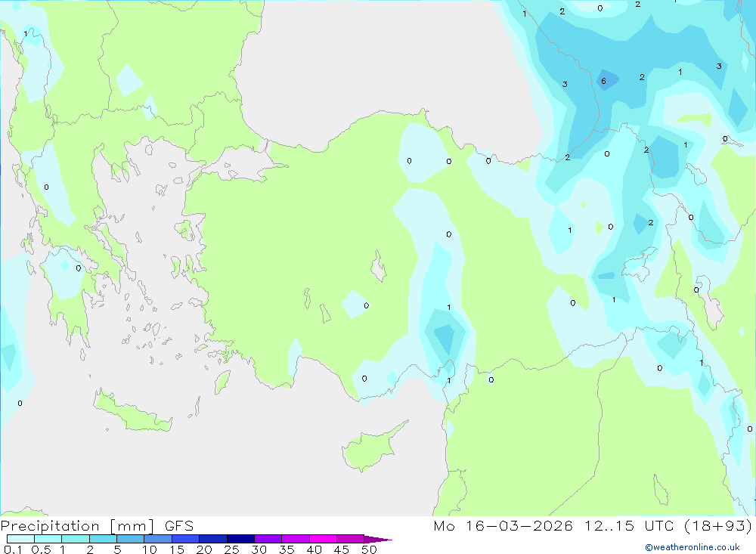Click the '12..15 UTC' time text
Image resolution: width=756 pixels, height=554 pixels.
[x=629, y=526]
